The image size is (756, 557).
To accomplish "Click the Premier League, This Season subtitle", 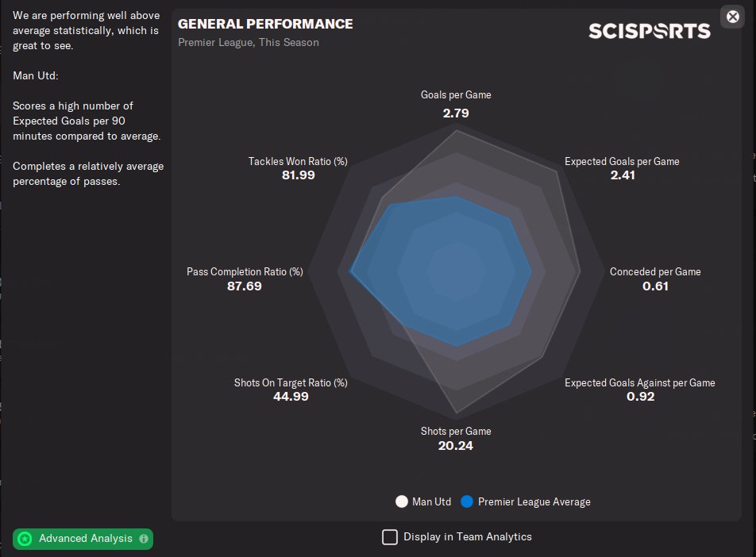I will pyautogui.click(x=249, y=42).
